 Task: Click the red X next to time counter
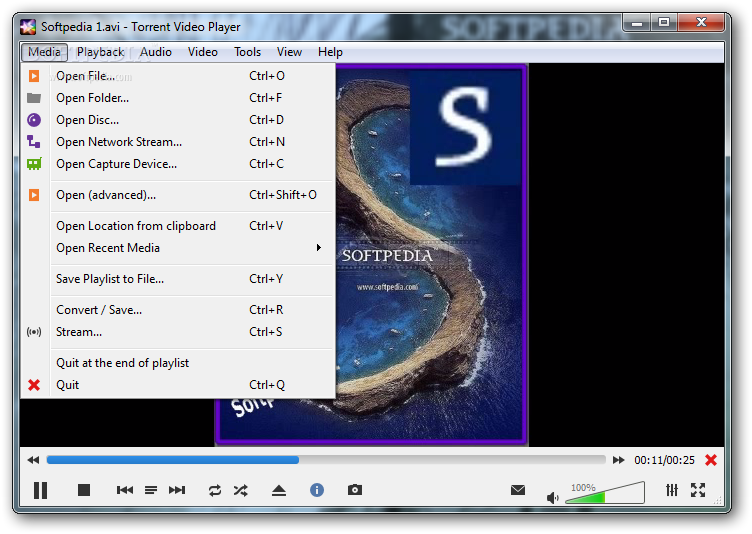click(x=711, y=460)
